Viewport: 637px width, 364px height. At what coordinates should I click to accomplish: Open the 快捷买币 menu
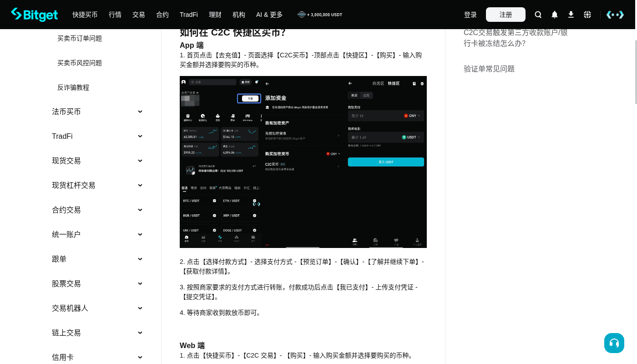point(85,15)
